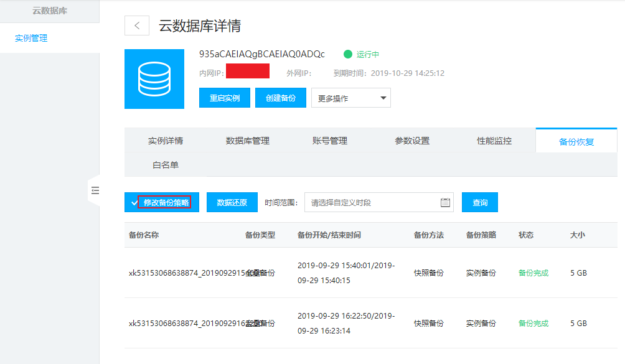Click the 创建备份 button
Image resolution: width=625 pixels, height=364 pixels.
(281, 98)
